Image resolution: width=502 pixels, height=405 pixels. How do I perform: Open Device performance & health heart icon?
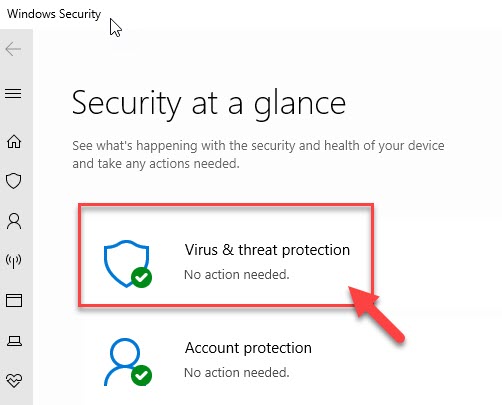[x=14, y=380]
